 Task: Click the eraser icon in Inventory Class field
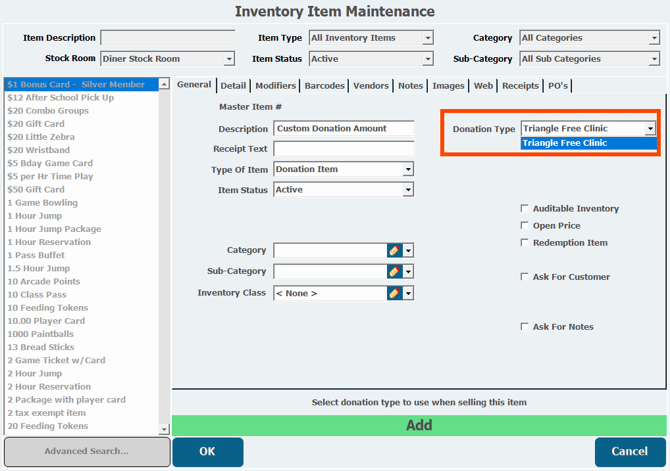click(x=395, y=293)
